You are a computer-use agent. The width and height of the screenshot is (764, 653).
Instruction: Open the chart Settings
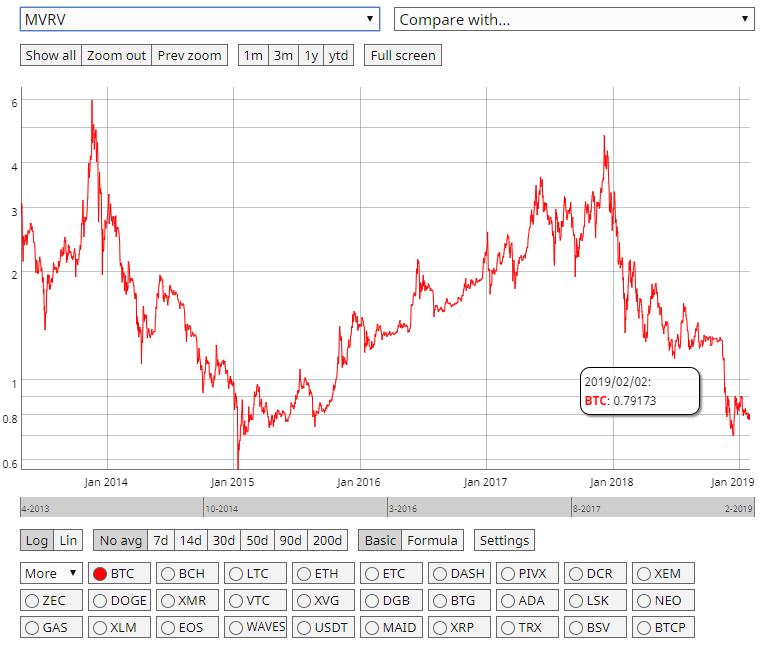[504, 540]
